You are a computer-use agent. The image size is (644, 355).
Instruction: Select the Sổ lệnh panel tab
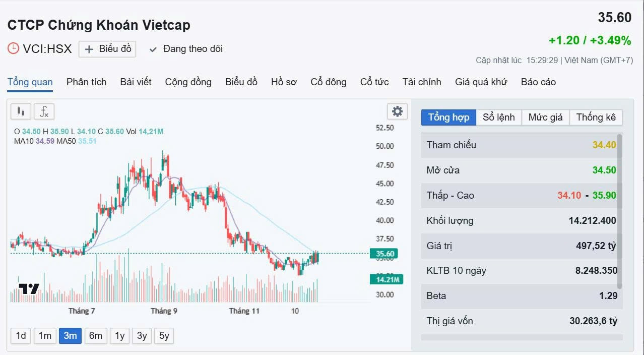tap(498, 117)
